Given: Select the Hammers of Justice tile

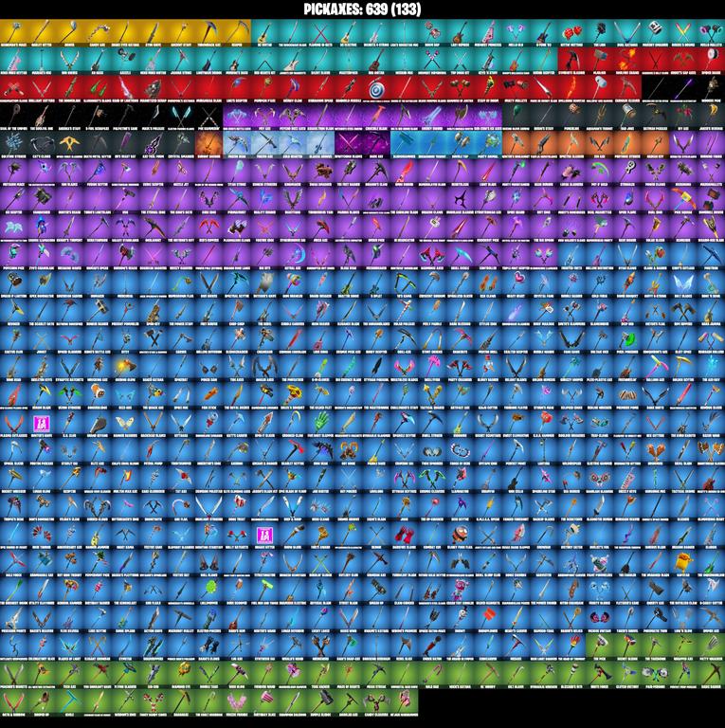Looking at the screenshot, I should point(460,89).
